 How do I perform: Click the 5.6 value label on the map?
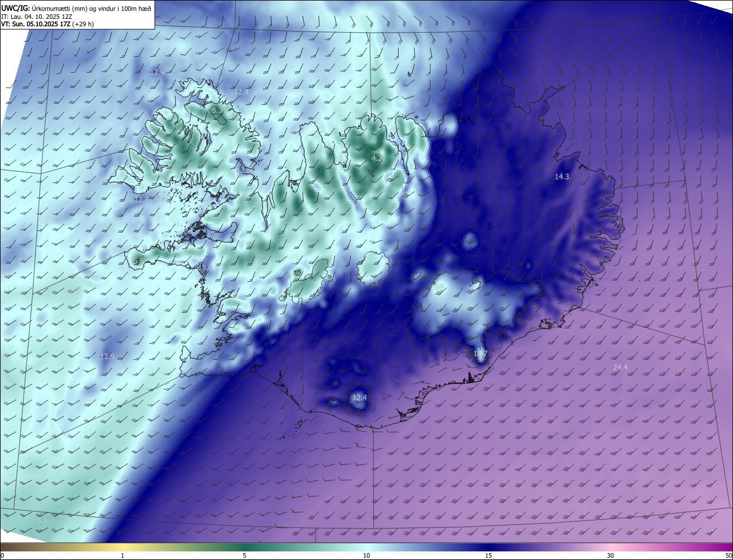point(139,261)
